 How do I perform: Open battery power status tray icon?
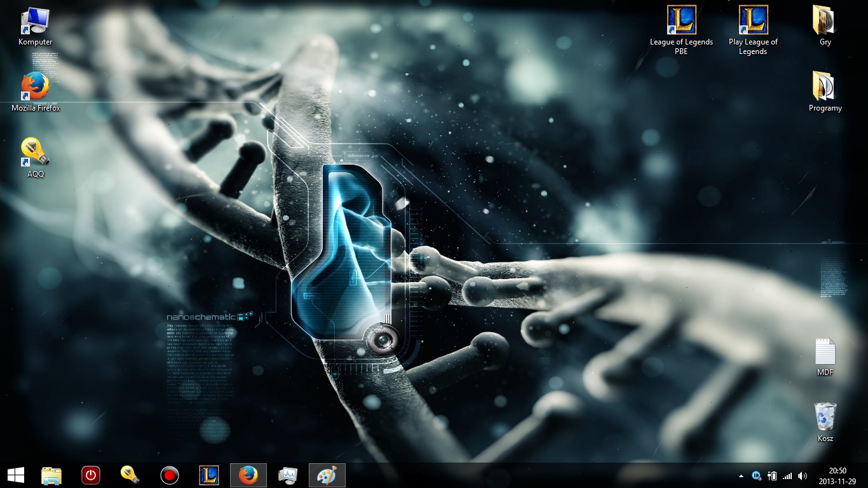click(773, 475)
